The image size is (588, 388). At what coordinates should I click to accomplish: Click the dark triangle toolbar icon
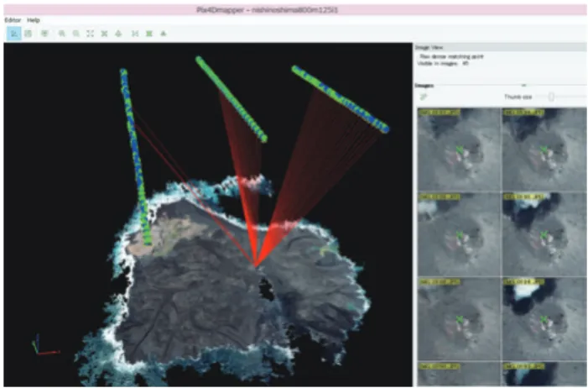[164, 34]
